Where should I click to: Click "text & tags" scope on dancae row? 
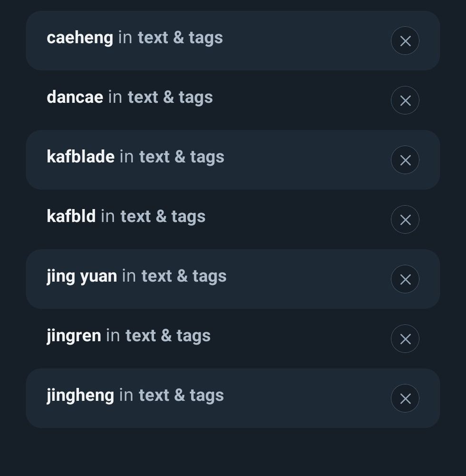pyautogui.click(x=170, y=98)
